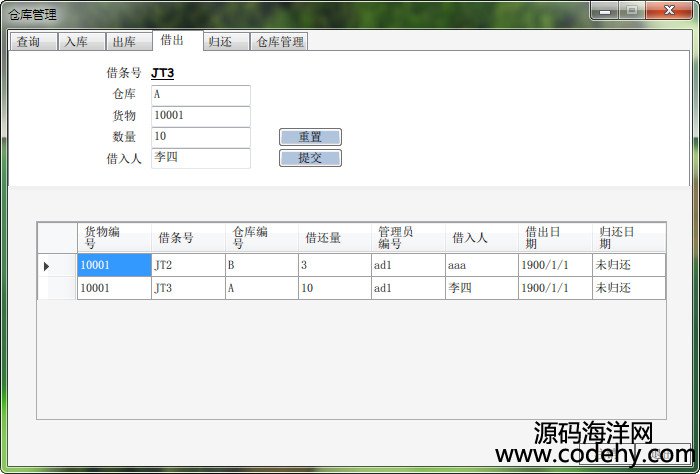The height and width of the screenshot is (474, 700).
Task: Close the 仓库管理 window
Action: 669,11
